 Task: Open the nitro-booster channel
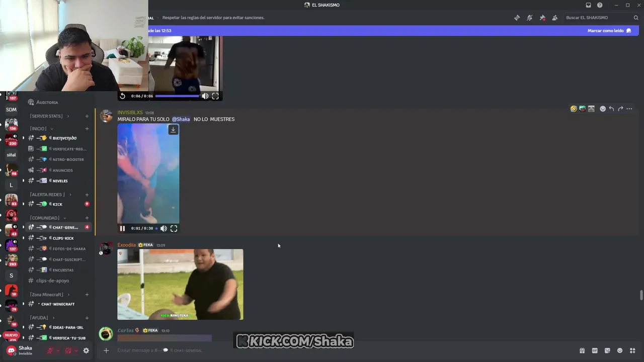tap(58, 159)
